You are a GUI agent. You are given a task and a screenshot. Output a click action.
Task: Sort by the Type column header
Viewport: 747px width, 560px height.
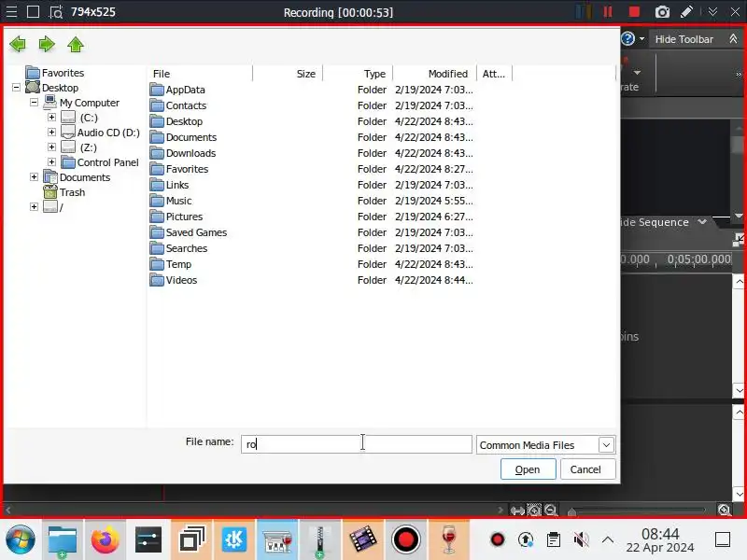click(358, 74)
